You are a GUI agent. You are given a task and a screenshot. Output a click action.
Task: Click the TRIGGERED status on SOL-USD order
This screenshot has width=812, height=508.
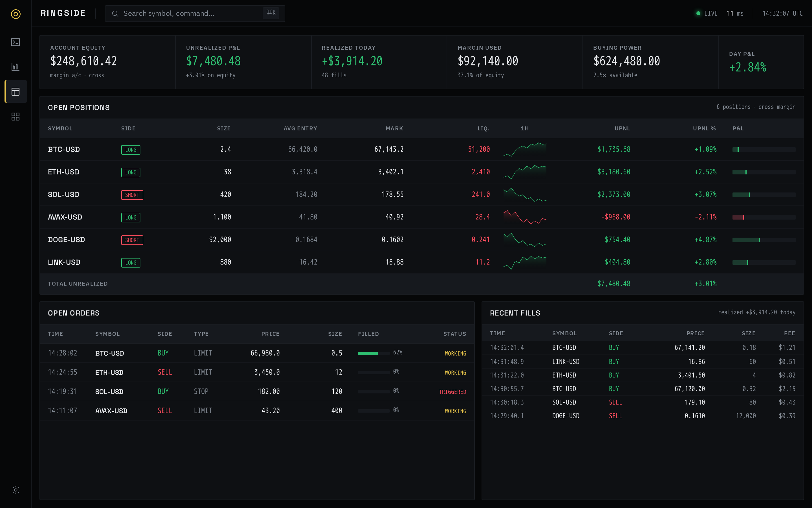coord(452,392)
